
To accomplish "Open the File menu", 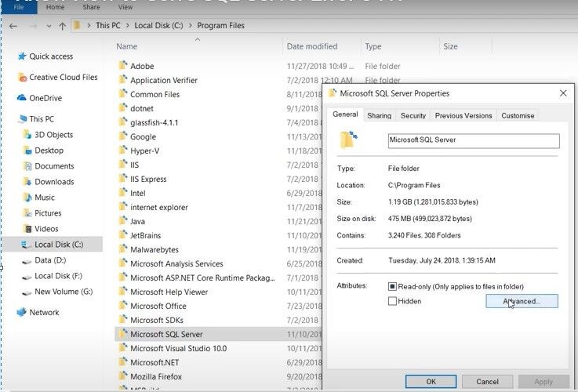I will point(19,7).
